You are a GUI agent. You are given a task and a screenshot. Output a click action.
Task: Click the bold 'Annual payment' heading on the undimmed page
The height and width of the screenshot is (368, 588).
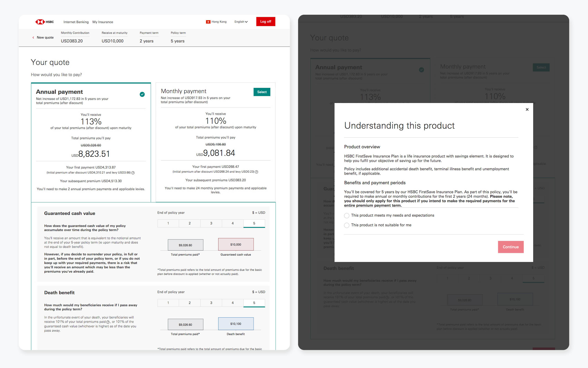coord(59,92)
